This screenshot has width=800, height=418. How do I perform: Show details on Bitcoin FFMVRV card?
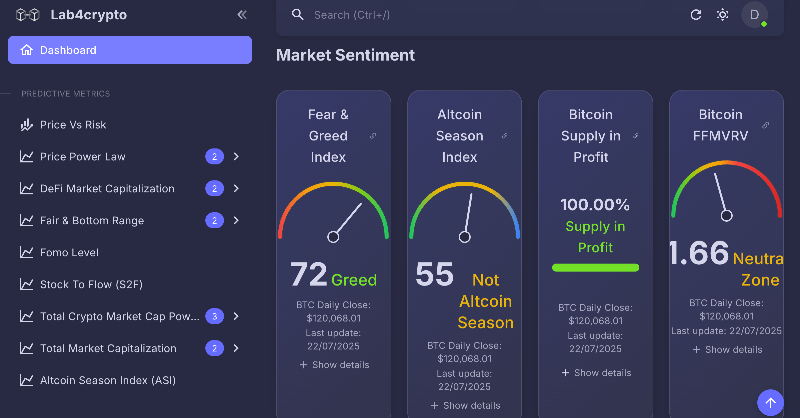pos(727,350)
